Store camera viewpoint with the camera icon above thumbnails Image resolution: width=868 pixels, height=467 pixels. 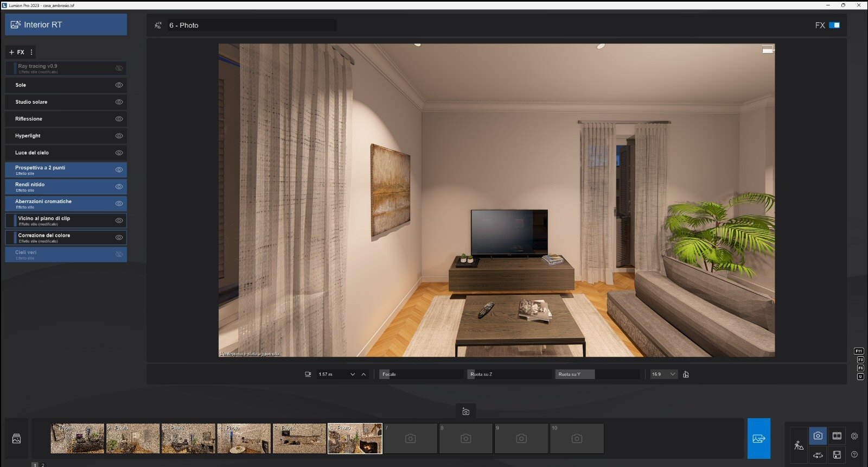tap(465, 412)
